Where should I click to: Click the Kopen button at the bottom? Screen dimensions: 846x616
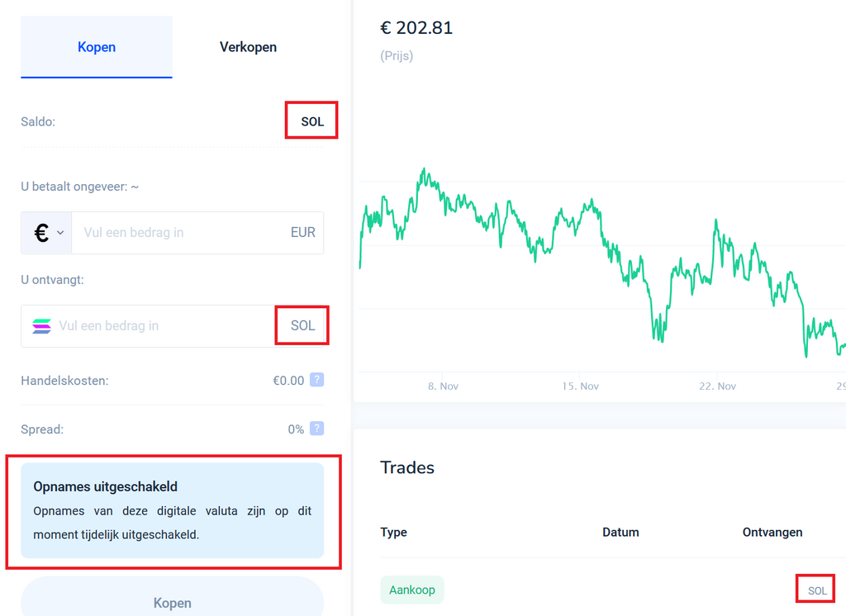(172, 598)
